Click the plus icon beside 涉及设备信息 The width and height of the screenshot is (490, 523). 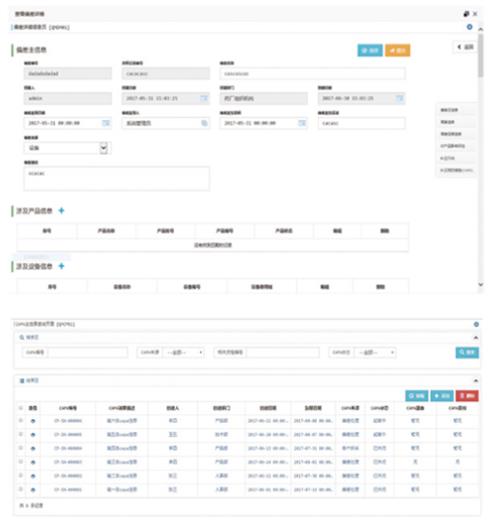point(61,266)
